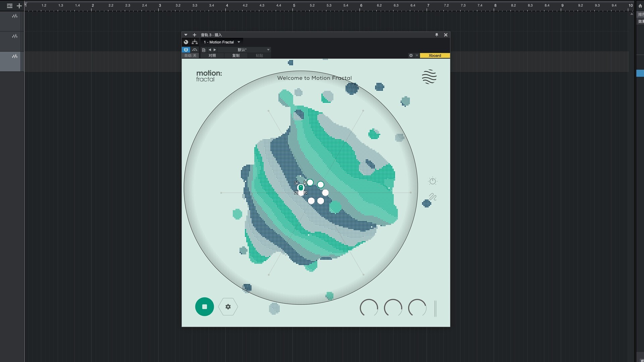The image size is (644, 362).
Task: Click the timer clock icon on right
Action: point(433,181)
